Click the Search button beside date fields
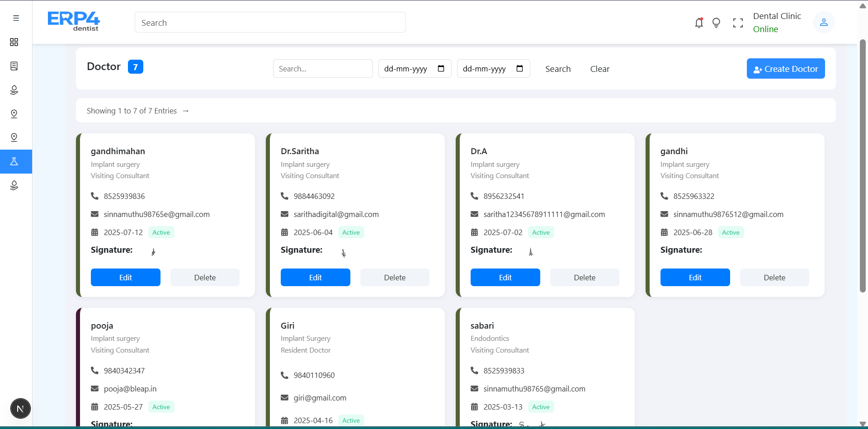This screenshot has width=868, height=429. (x=558, y=69)
